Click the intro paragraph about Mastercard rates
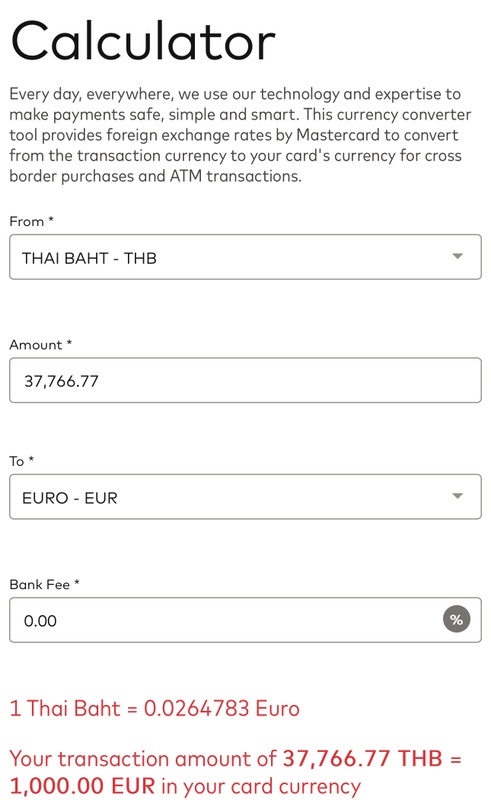The height and width of the screenshot is (800, 491). pos(240,135)
